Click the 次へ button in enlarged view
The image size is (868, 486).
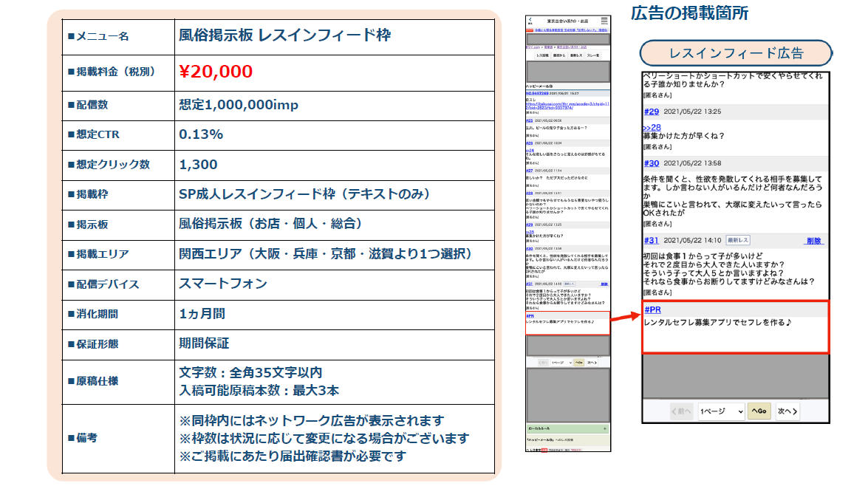point(787,411)
